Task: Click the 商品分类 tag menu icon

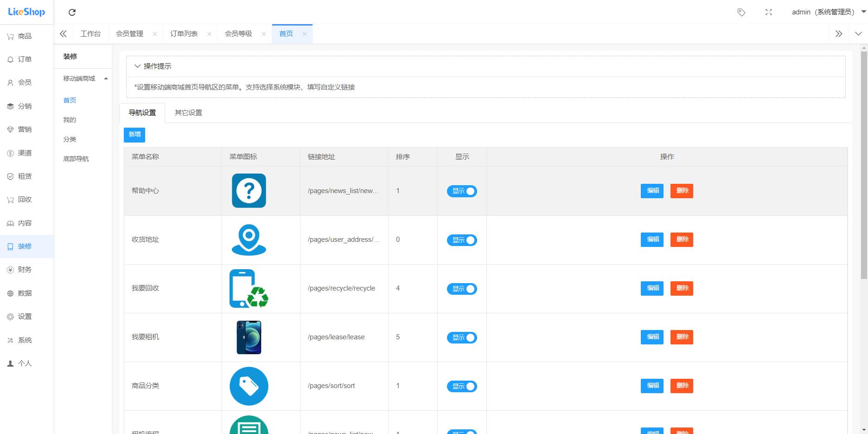Action: coord(249,386)
